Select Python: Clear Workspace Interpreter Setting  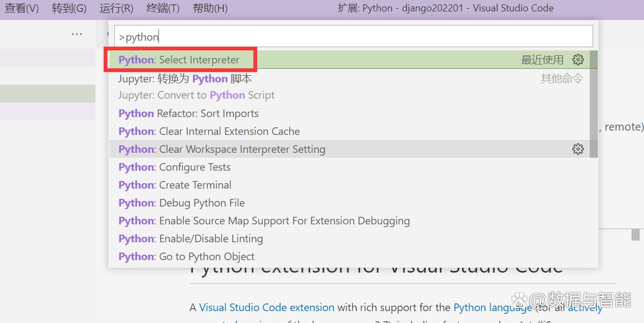(222, 149)
